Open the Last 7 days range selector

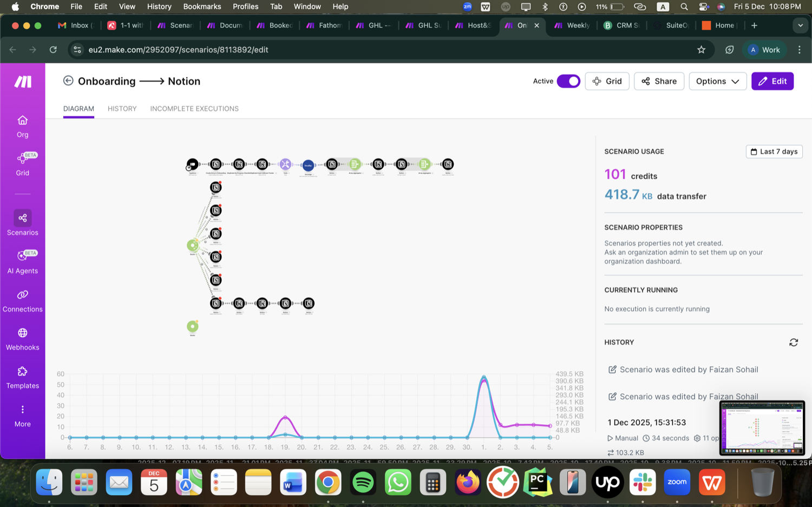pyautogui.click(x=774, y=152)
